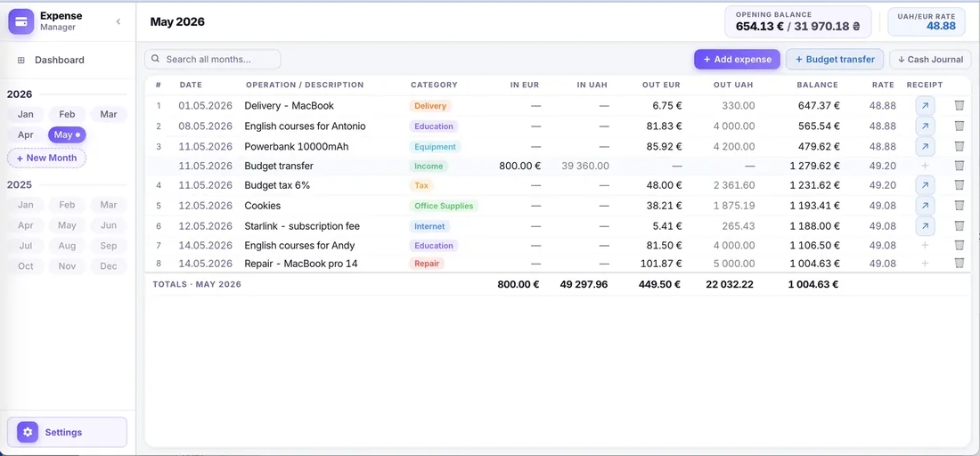The height and width of the screenshot is (456, 980).
Task: Delete the Budget transfer row
Action: click(x=960, y=166)
